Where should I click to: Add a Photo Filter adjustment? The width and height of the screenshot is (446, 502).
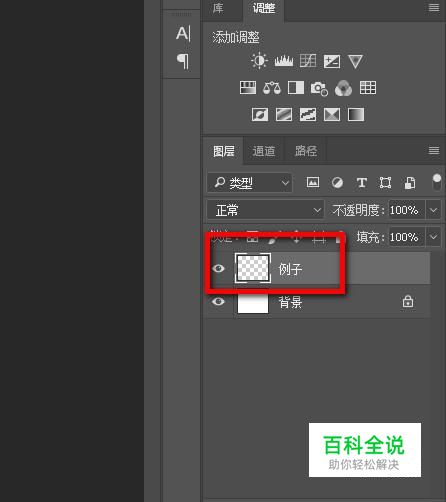[x=319, y=88]
